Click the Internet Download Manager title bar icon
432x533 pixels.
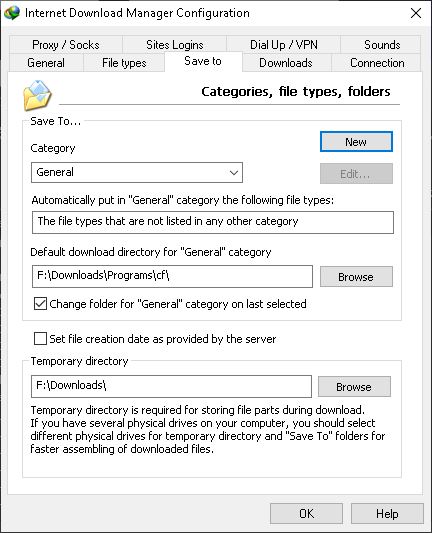[12, 13]
